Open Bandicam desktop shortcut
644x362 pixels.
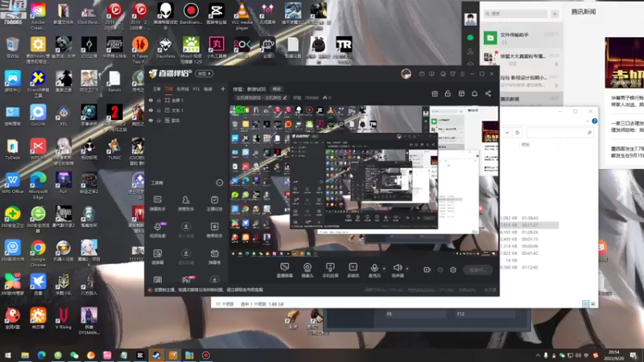[191, 14]
